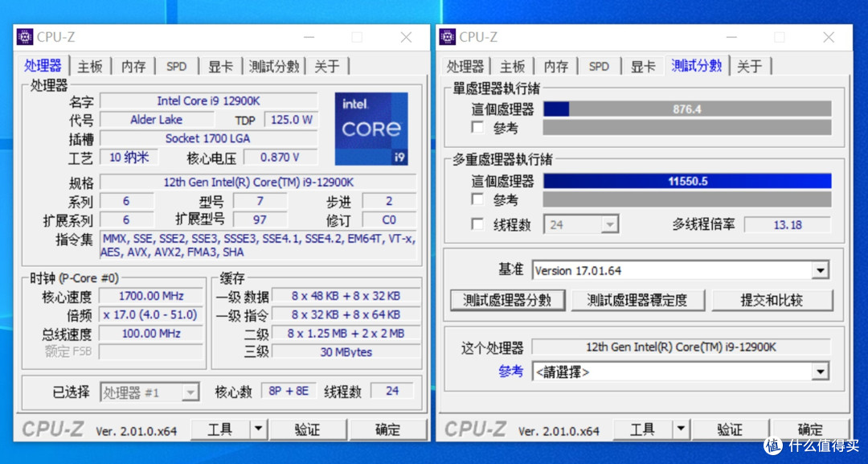
Task: Click the CPU-Z icon in right window title bar
Action: (448, 37)
